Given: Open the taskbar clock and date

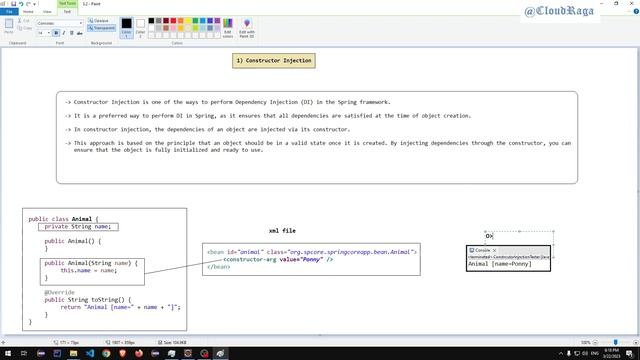Looking at the screenshot, I should pyautogui.click(x=611, y=353).
